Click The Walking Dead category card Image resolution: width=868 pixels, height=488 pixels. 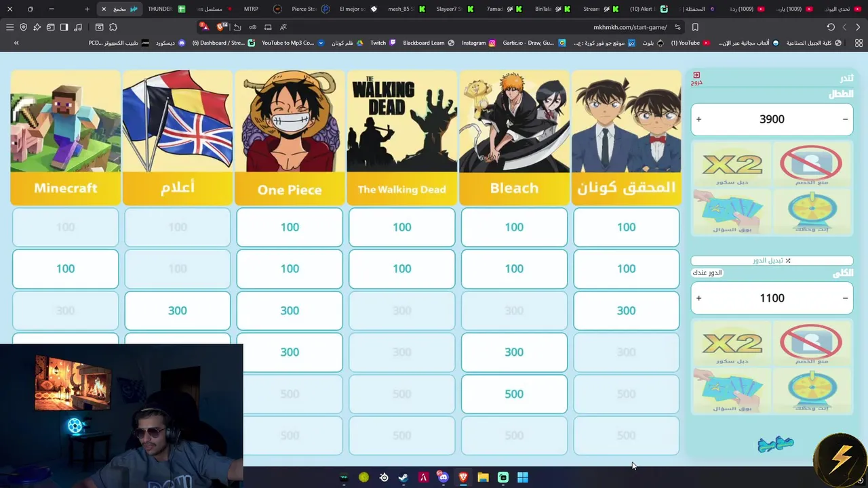point(401,138)
